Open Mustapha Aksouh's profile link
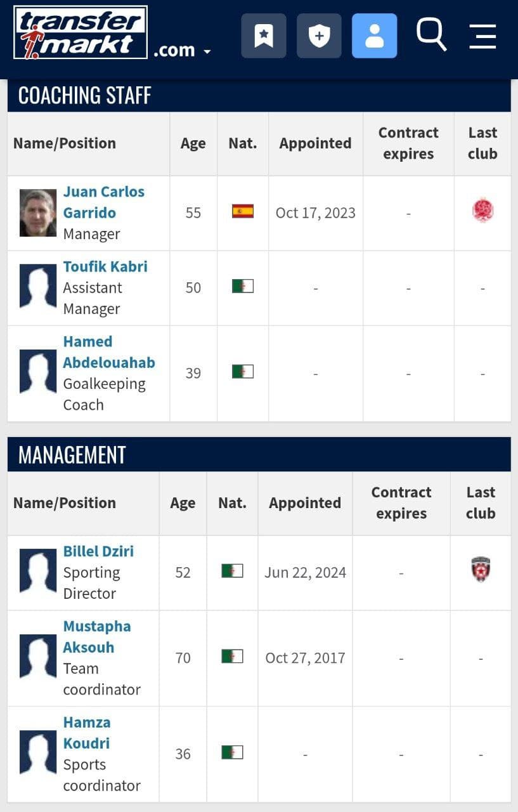This screenshot has width=518, height=812. coord(97,636)
